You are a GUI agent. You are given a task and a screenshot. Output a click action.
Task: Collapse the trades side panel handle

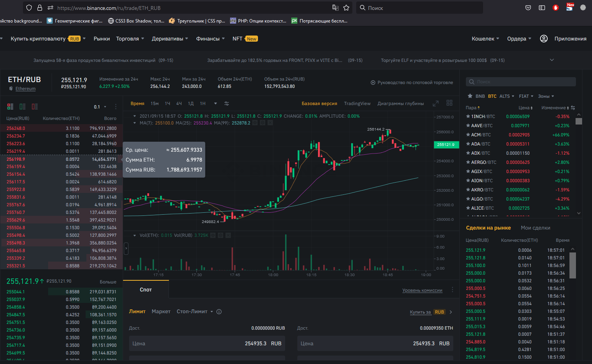126,249
